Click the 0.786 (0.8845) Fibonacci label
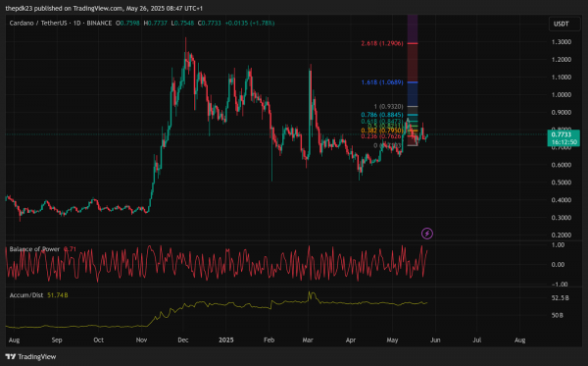This screenshot has width=588, height=366. point(382,115)
